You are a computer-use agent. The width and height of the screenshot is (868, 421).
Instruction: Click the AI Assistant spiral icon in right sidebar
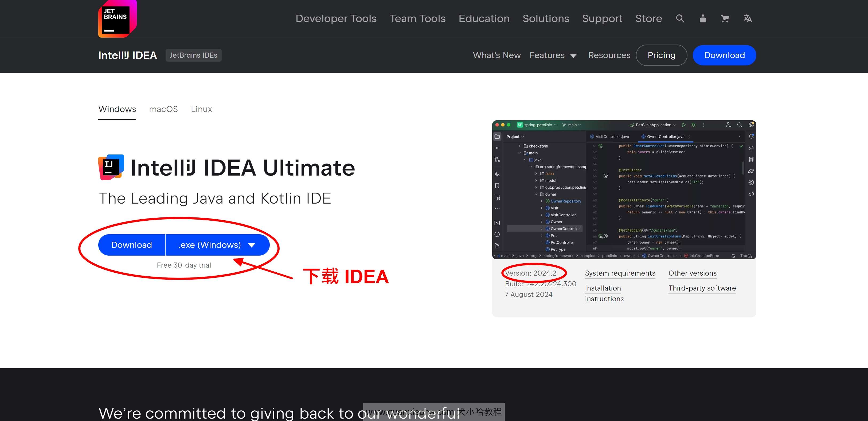click(x=751, y=148)
